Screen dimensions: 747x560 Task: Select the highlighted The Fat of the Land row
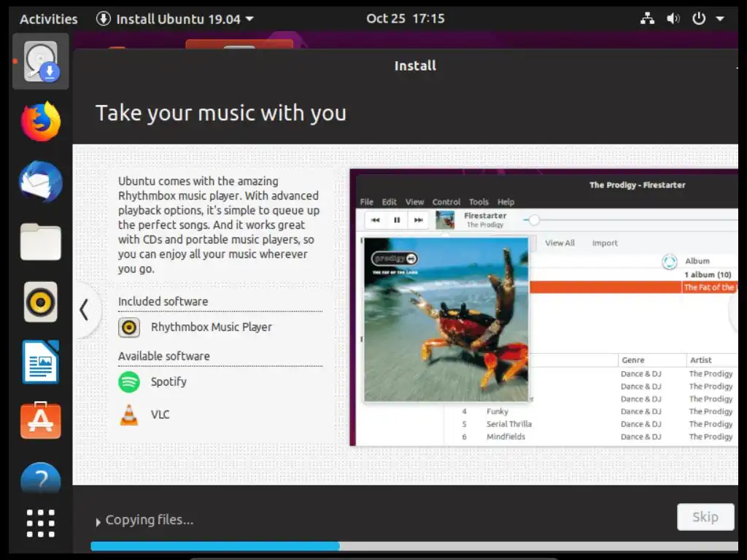pos(634,287)
